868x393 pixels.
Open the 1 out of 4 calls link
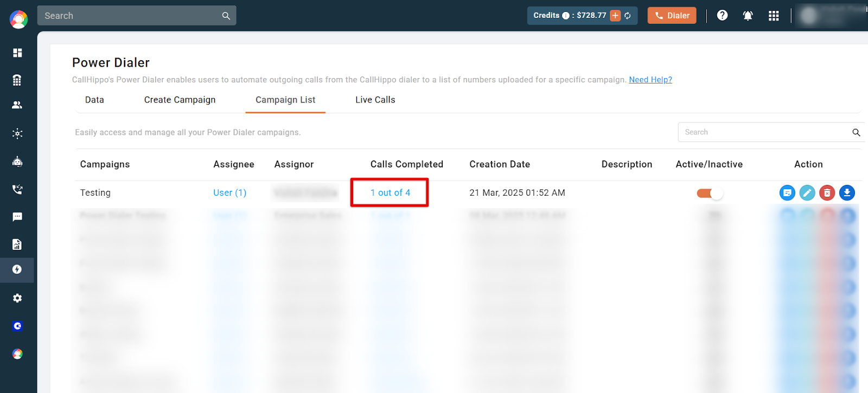[390, 192]
